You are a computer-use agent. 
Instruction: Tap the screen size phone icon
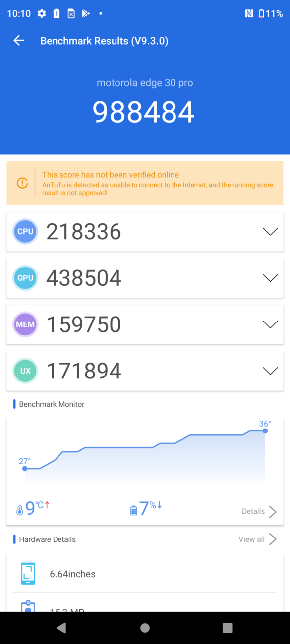[28, 574]
